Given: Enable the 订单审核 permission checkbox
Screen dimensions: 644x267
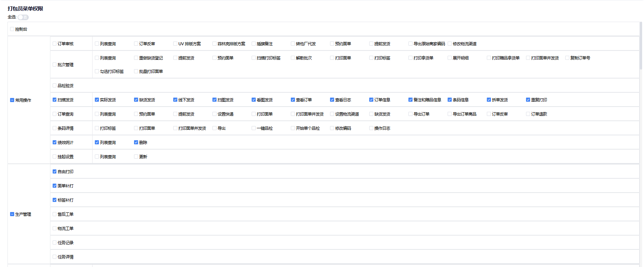Looking at the screenshot, I should (55, 44).
